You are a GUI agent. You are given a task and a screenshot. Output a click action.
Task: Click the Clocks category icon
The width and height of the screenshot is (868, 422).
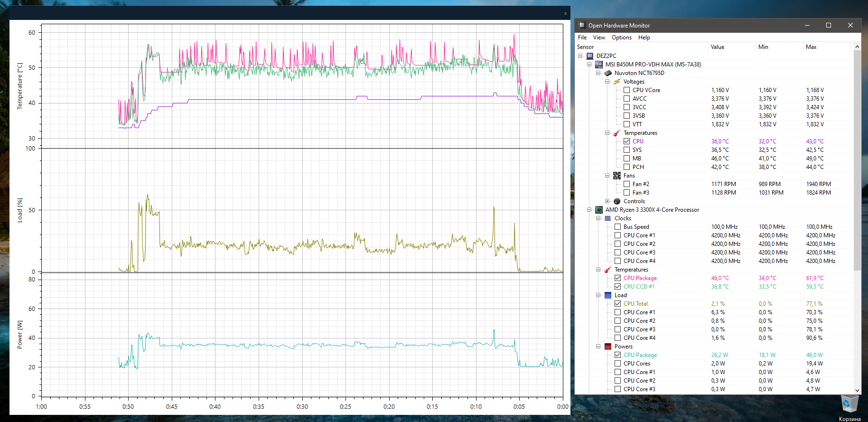608,218
